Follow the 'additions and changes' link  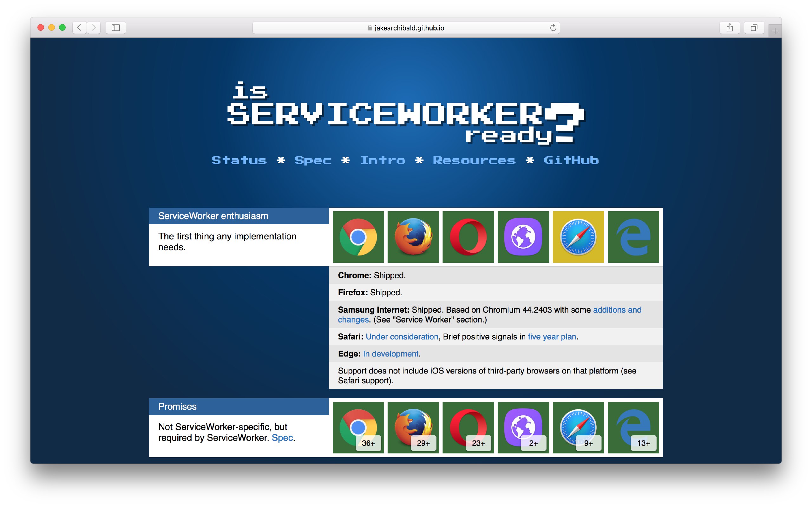[x=617, y=310]
